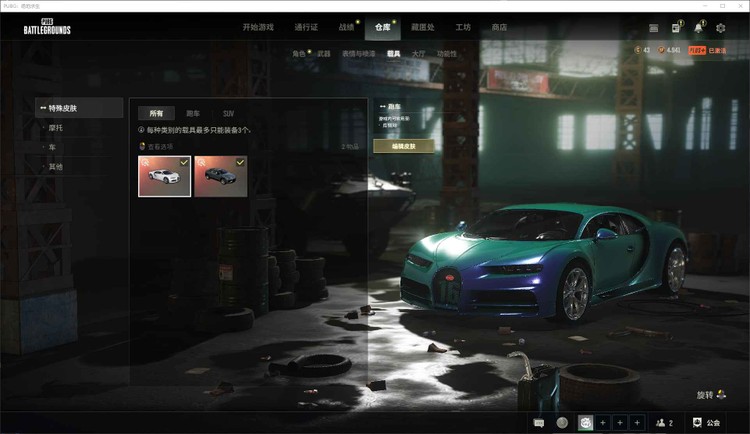
Task: Open the notifications bell icon
Action: pos(698,28)
